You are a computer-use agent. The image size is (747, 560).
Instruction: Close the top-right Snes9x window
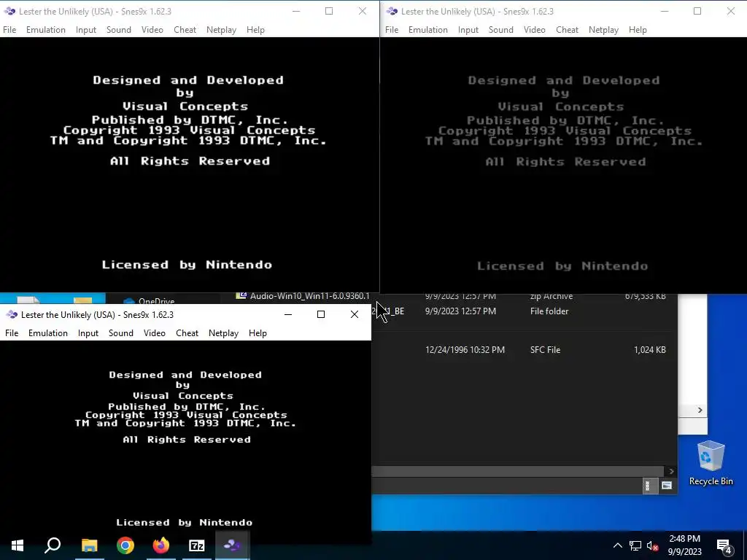(x=730, y=11)
